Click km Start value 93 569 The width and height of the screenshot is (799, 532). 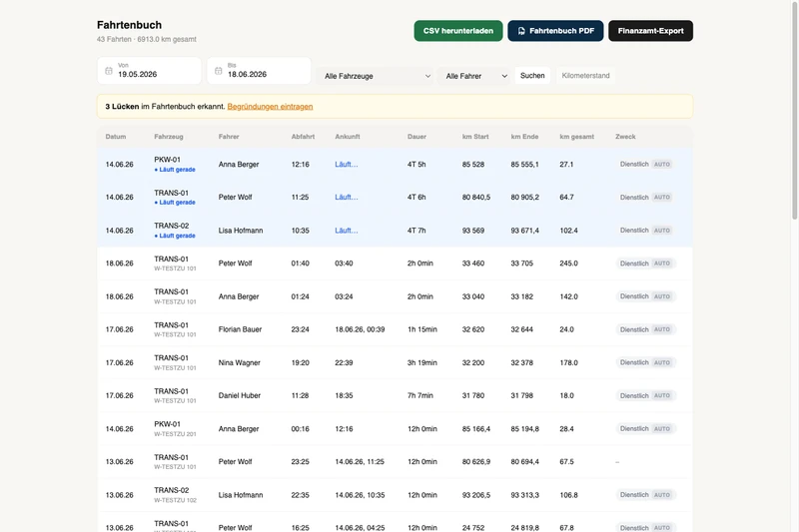click(x=473, y=231)
